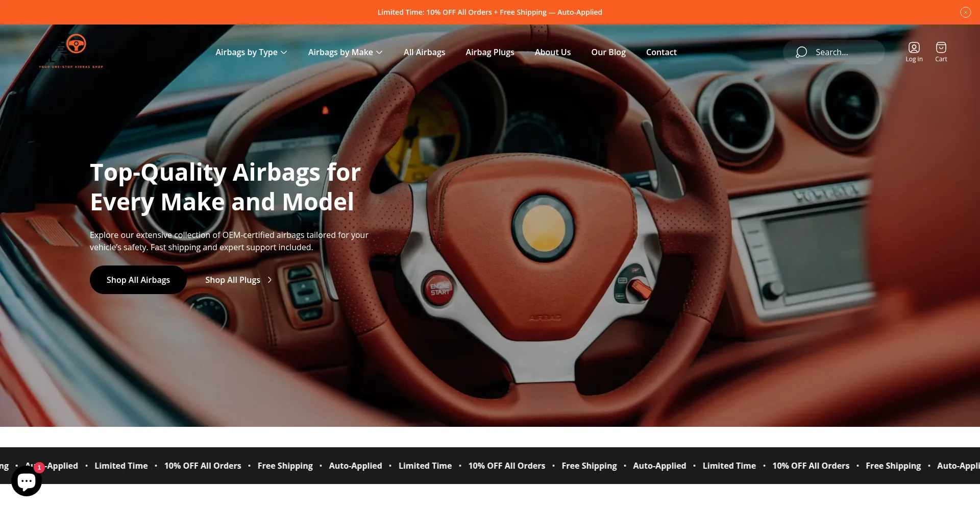980x507 pixels.
Task: Expand the Airbags by Make dropdown
Action: (x=345, y=52)
